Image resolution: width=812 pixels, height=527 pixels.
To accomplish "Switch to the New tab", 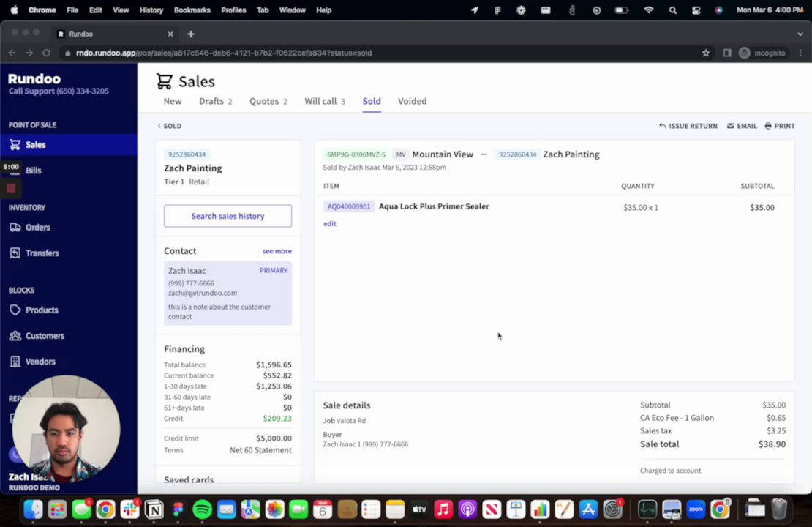I will point(173,101).
